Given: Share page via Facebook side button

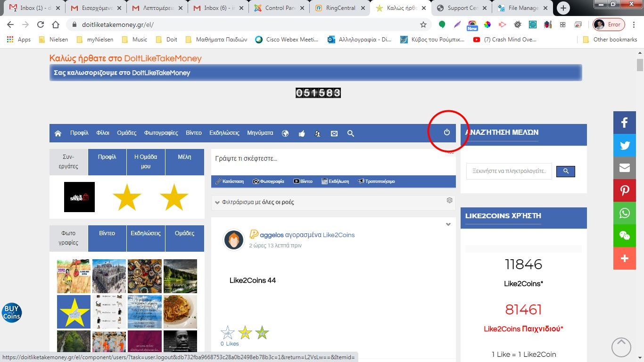Looking at the screenshot, I should coord(624,123).
